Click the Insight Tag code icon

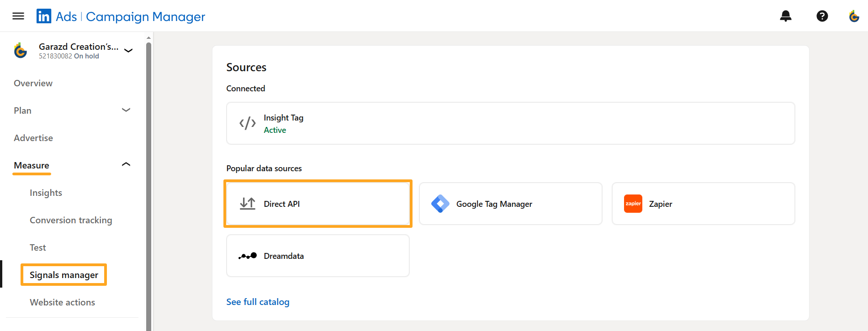tap(247, 123)
